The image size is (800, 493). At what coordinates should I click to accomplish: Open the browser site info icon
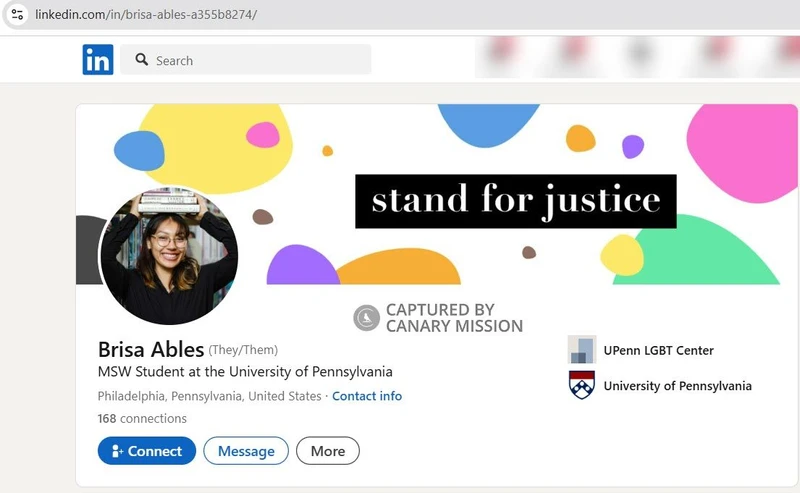pyautogui.click(x=17, y=14)
